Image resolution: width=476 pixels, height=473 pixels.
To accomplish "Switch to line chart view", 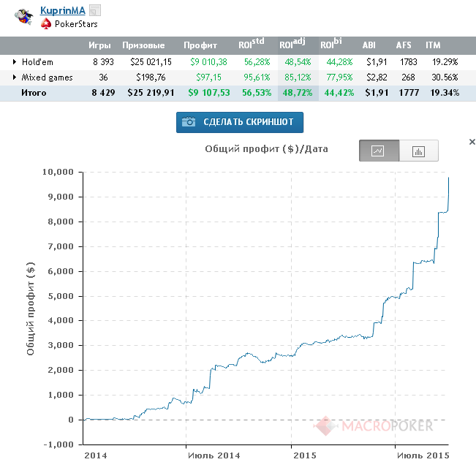I will (379, 151).
